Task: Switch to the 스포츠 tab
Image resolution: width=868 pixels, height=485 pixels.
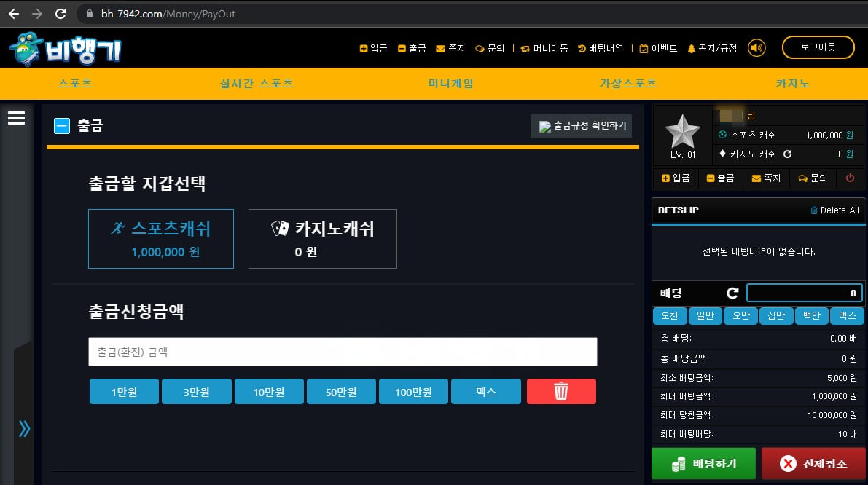Action: [x=75, y=84]
